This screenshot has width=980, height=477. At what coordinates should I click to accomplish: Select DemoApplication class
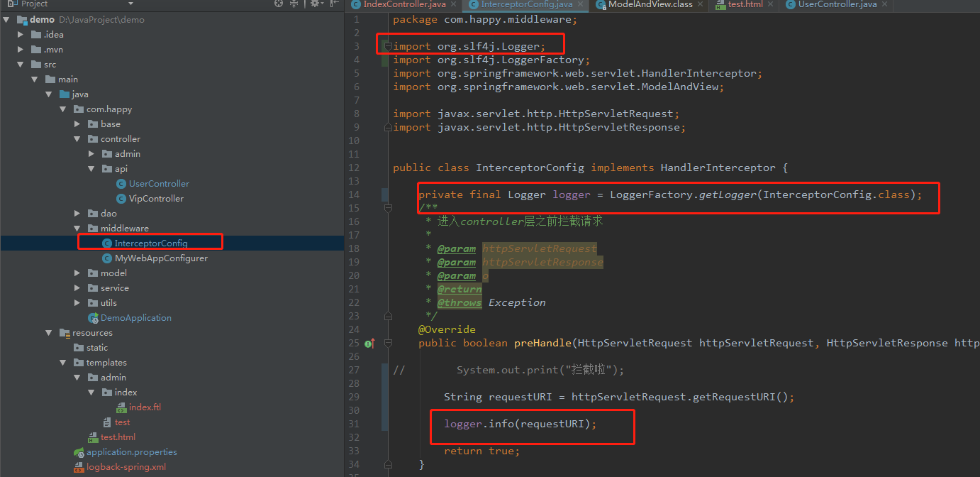(136, 318)
